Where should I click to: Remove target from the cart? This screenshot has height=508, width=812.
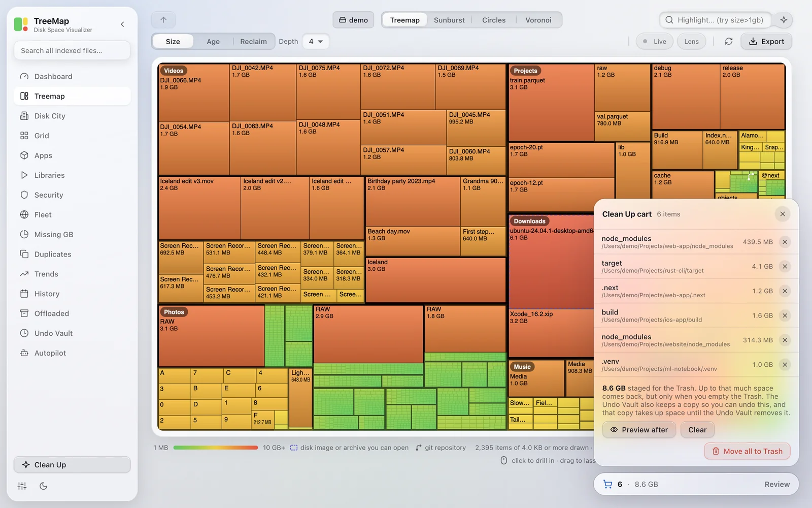tap(785, 266)
